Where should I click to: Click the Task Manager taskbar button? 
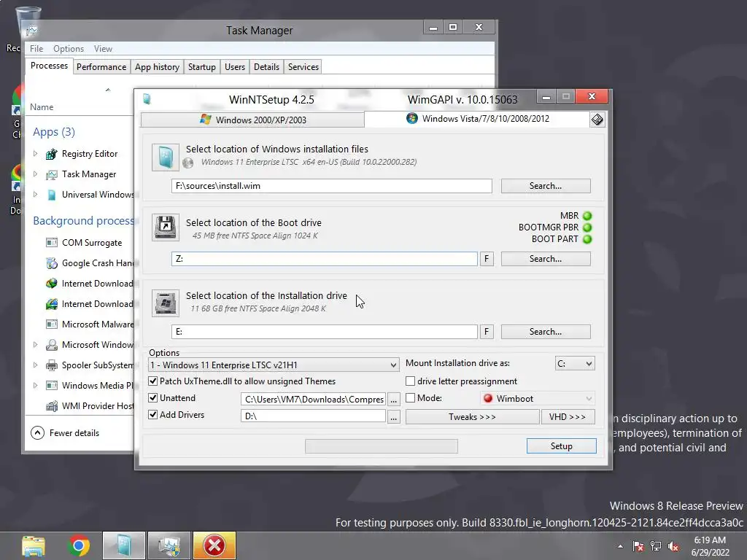[169, 545]
